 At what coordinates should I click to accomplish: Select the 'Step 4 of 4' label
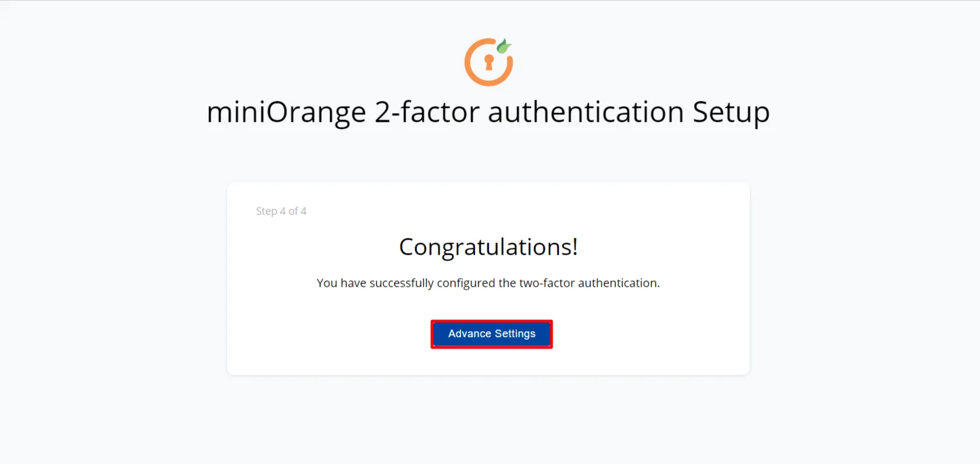(x=281, y=211)
